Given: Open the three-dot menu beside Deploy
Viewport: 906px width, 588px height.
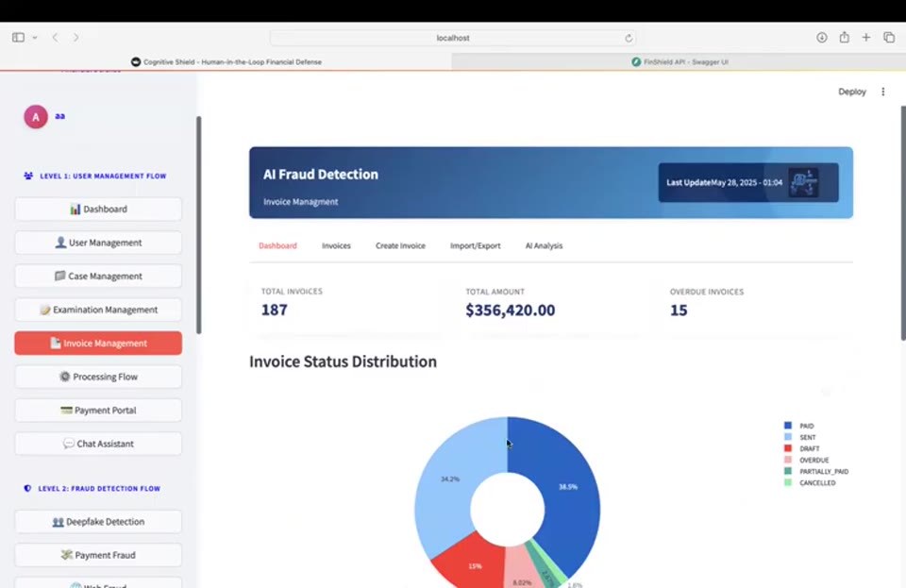Looking at the screenshot, I should (883, 92).
